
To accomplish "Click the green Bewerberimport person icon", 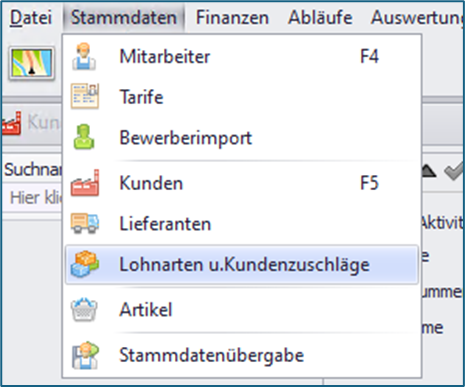I will tap(84, 137).
